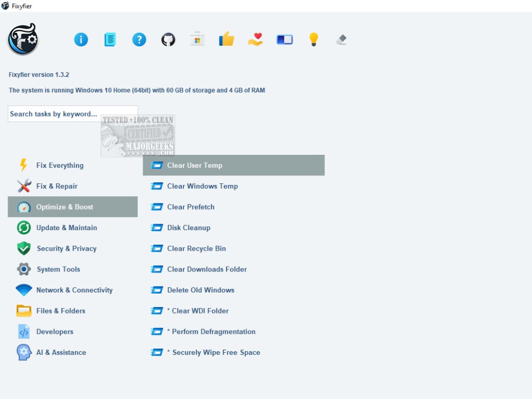This screenshot has width=532, height=399.
Task: Click the system info text line
Action: 137,90
